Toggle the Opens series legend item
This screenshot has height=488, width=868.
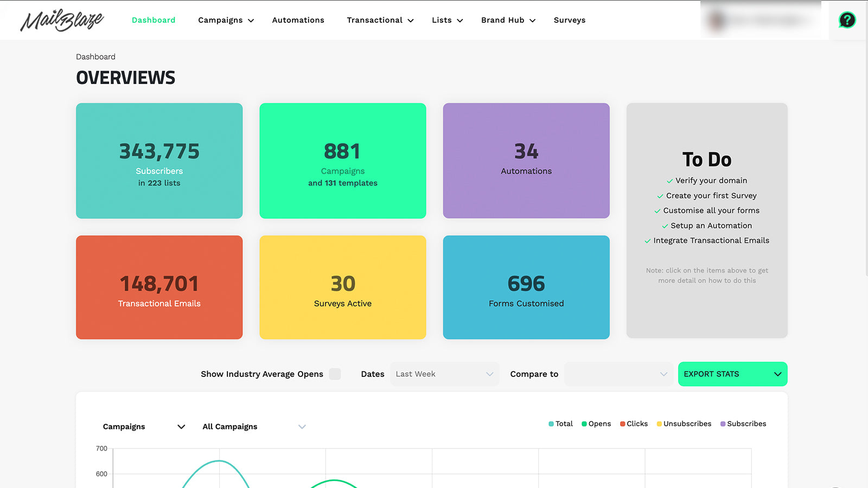tap(596, 424)
